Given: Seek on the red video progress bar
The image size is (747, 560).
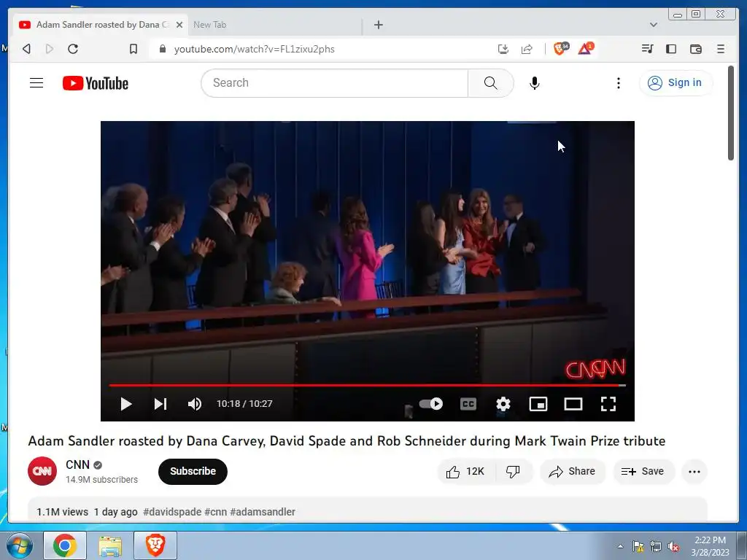Looking at the screenshot, I should click(x=367, y=385).
